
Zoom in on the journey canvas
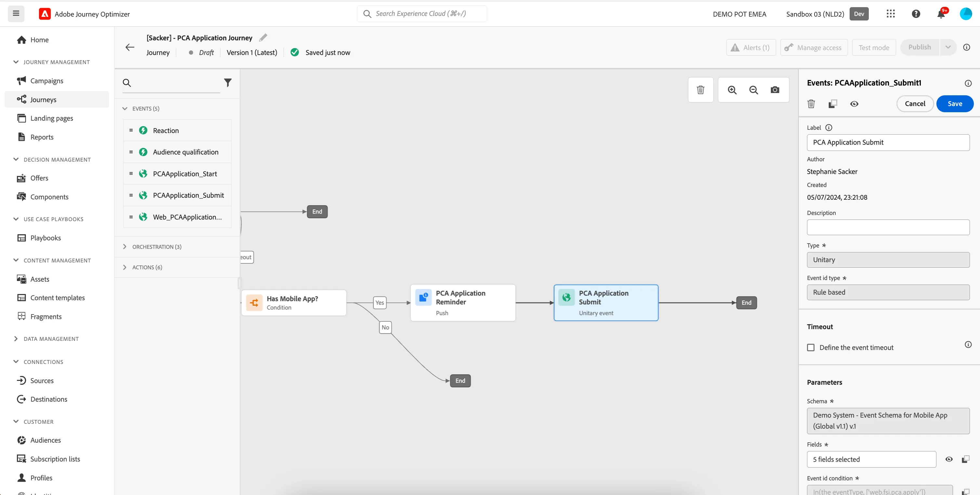click(732, 90)
